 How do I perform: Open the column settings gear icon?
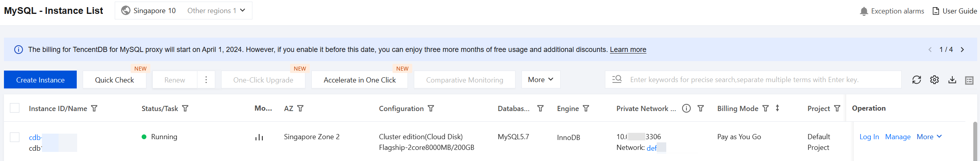tap(935, 80)
